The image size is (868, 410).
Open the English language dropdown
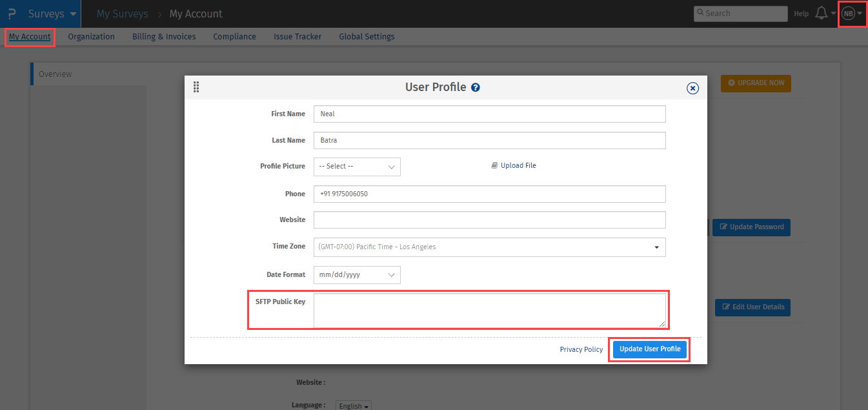point(354,406)
